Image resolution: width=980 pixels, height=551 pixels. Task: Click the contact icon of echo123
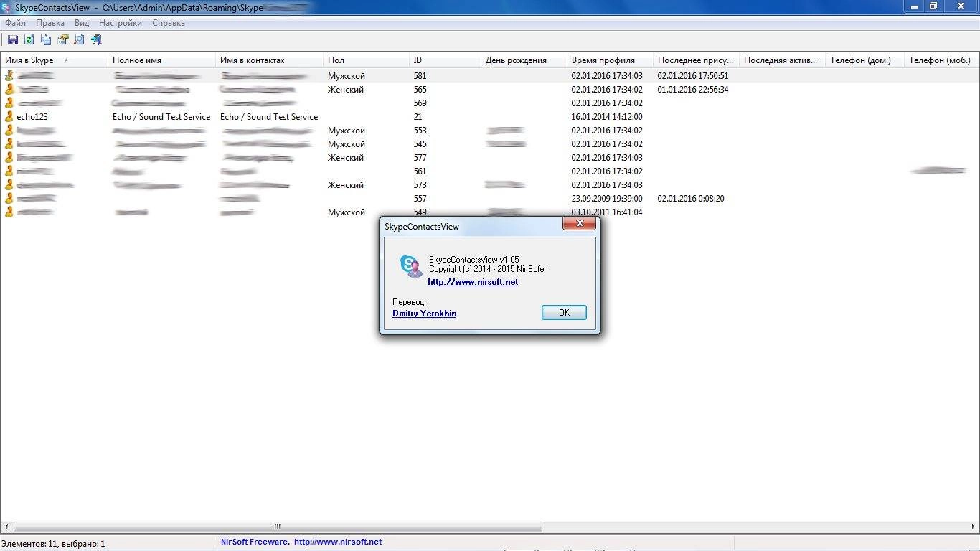9,116
